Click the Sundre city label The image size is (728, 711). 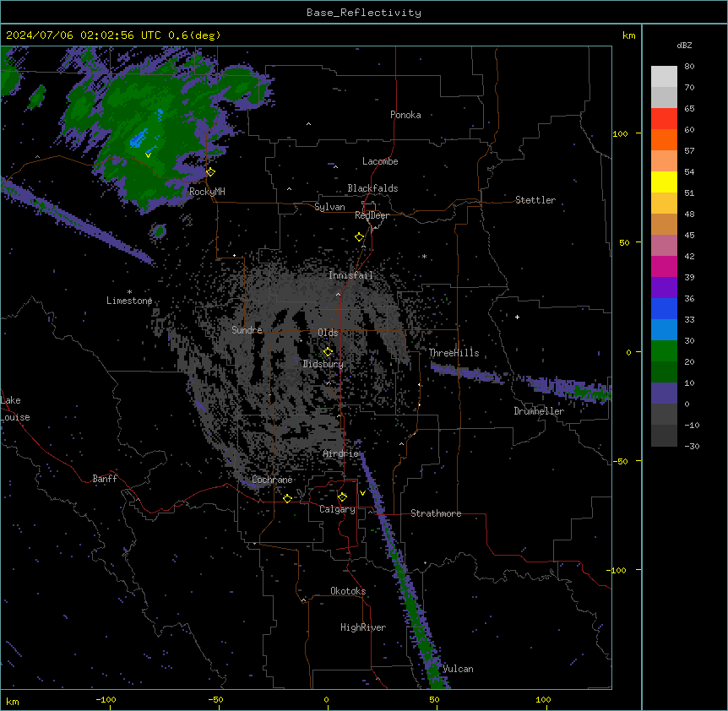[247, 330]
